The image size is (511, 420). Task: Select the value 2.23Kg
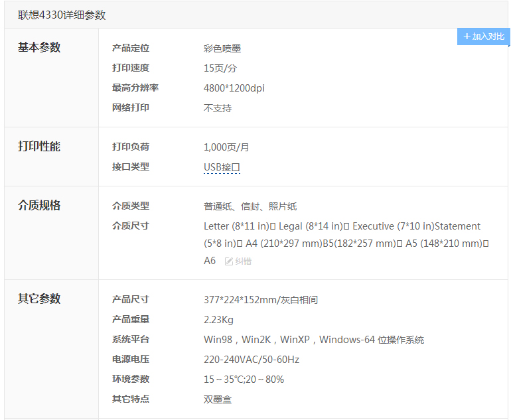[219, 320]
